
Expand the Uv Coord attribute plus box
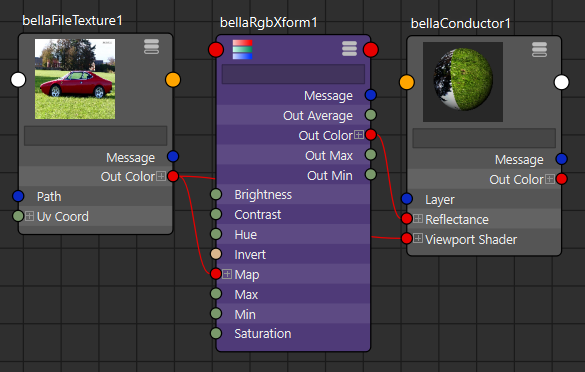click(29, 216)
